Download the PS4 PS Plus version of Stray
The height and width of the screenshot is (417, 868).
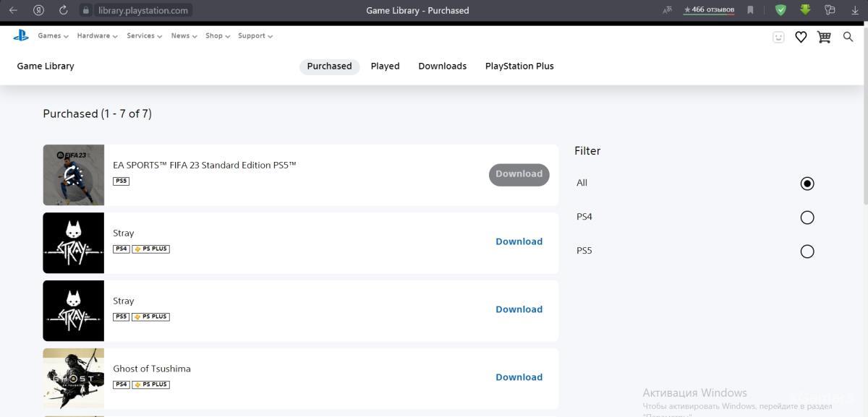(x=519, y=241)
